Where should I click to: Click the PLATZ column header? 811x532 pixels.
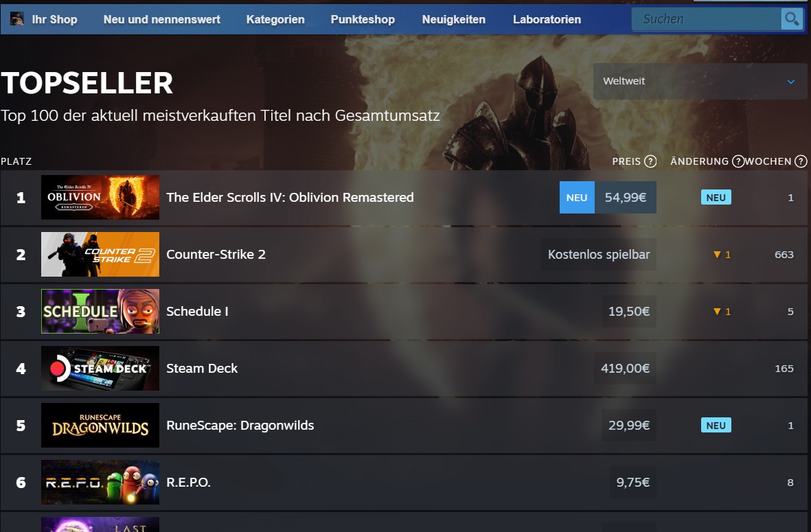16,161
